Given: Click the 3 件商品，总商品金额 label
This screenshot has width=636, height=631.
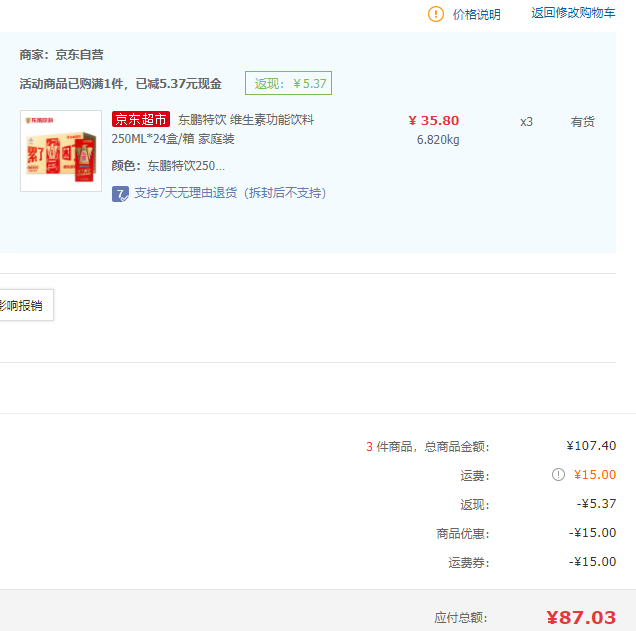Looking at the screenshot, I should [428, 447].
